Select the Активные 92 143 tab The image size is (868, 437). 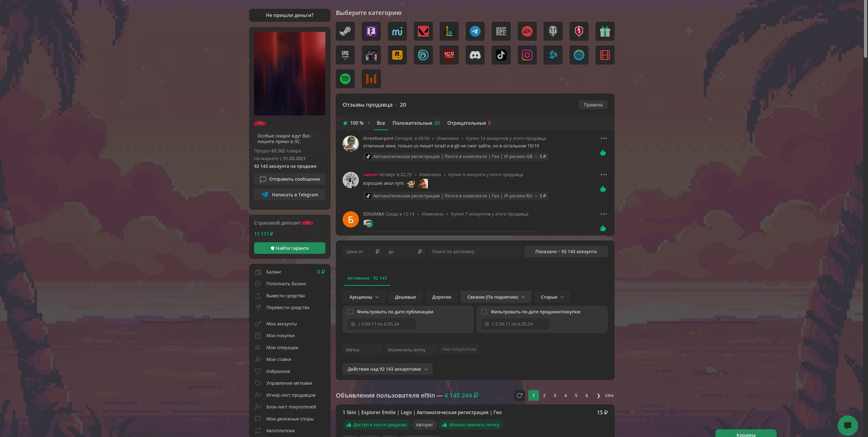(x=367, y=278)
